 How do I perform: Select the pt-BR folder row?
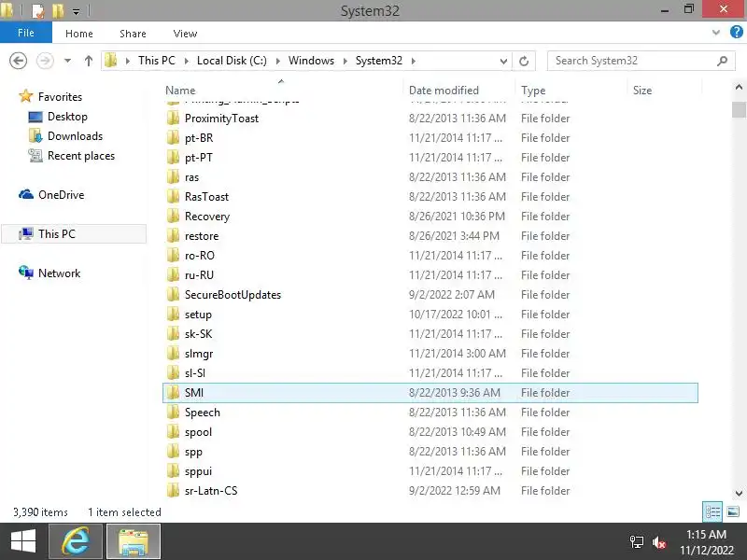[x=430, y=138]
